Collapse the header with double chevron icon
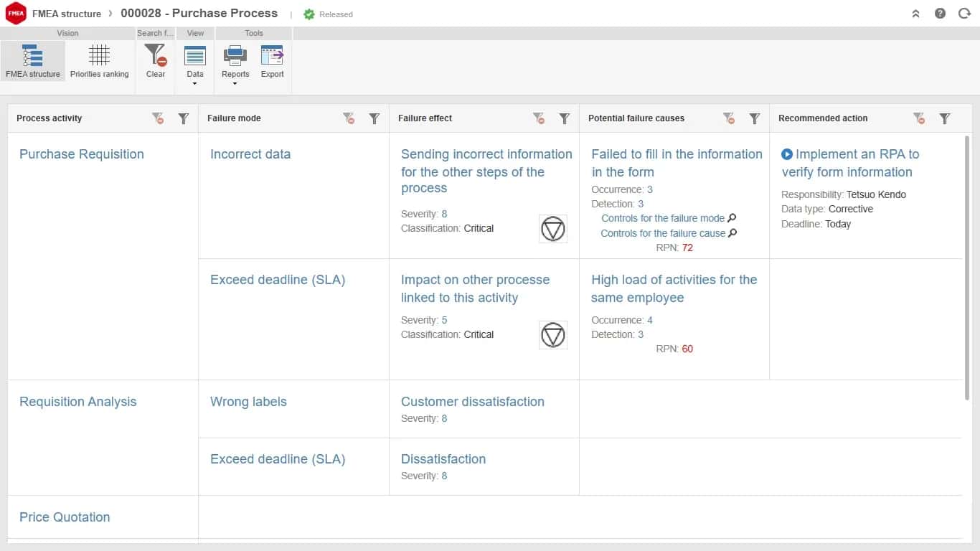Viewport: 980px width, 551px height. click(915, 14)
